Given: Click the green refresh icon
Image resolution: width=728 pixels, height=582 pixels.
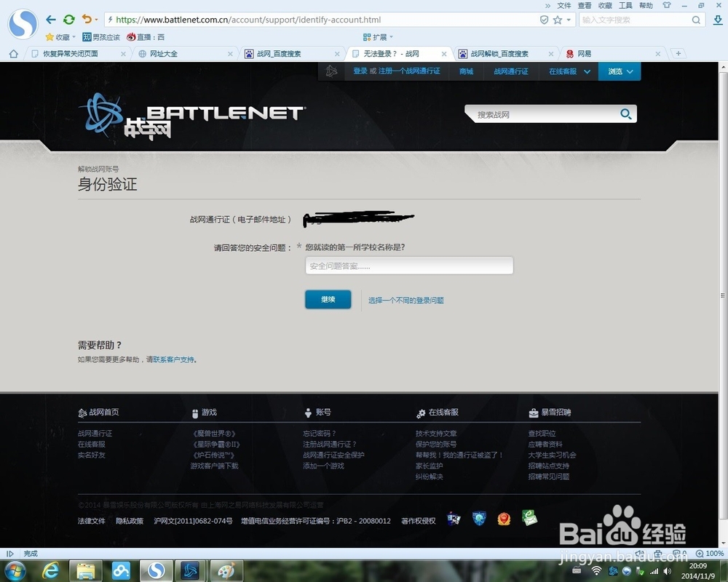Looking at the screenshot, I should click(x=68, y=20).
